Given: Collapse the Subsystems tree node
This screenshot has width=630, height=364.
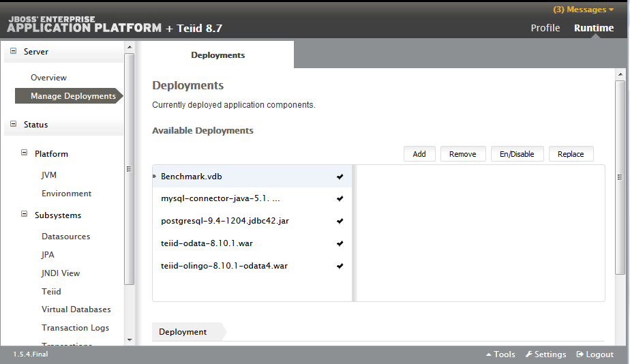Looking at the screenshot, I should click(24, 214).
